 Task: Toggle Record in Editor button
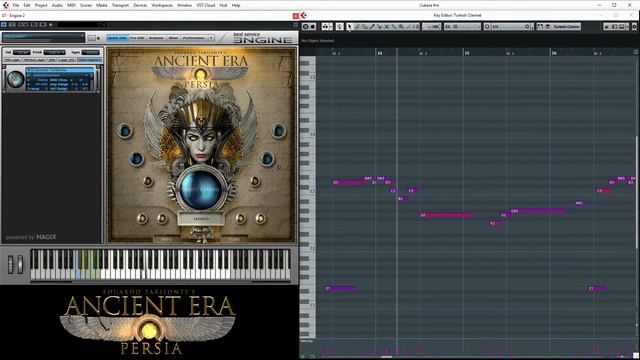(313, 27)
